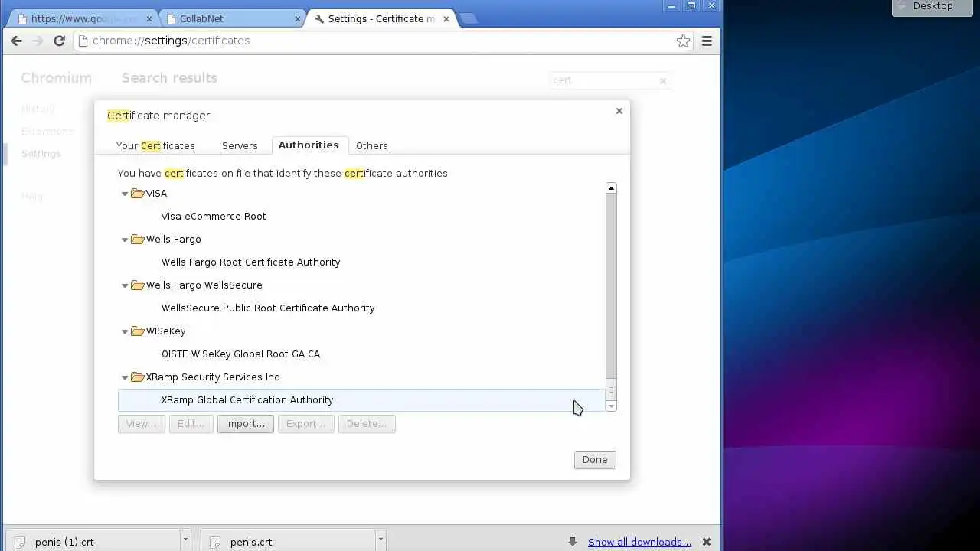
Task: Switch to the Google browser tab
Action: point(84,18)
